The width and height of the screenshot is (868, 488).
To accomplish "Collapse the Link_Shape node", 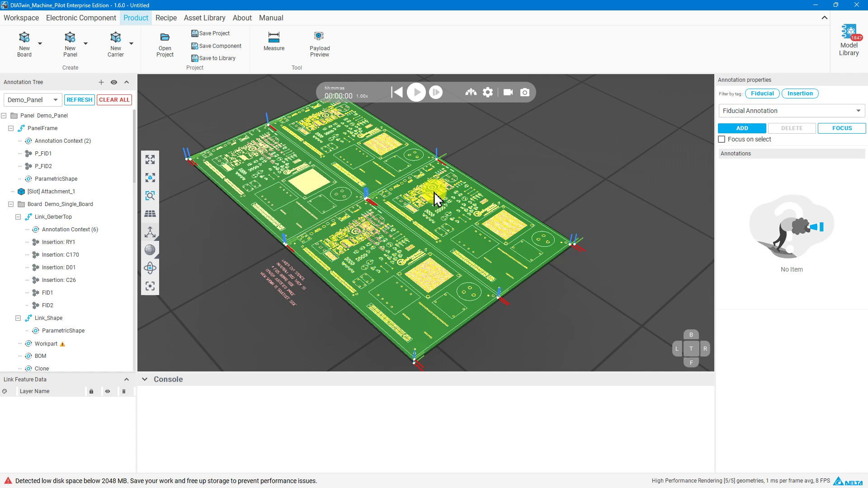I will [18, 318].
